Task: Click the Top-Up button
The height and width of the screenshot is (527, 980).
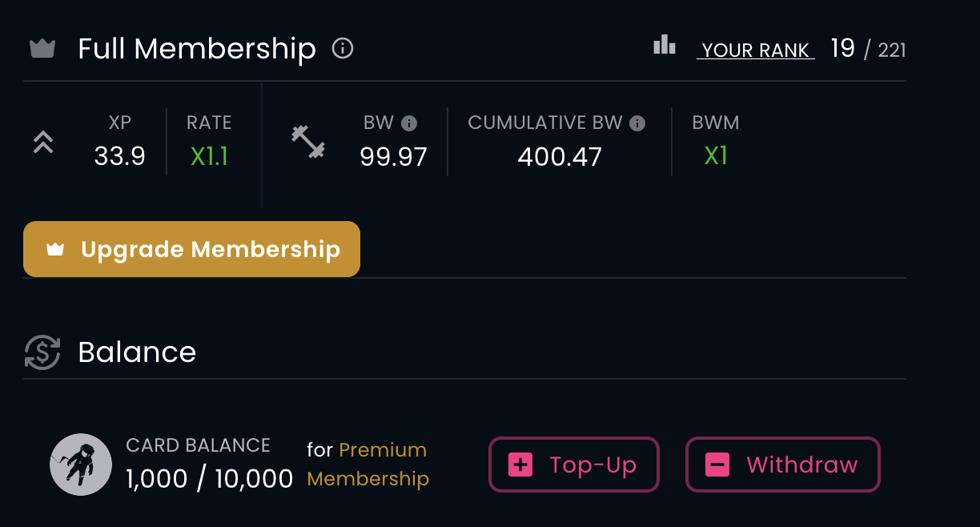Action: pyautogui.click(x=574, y=465)
